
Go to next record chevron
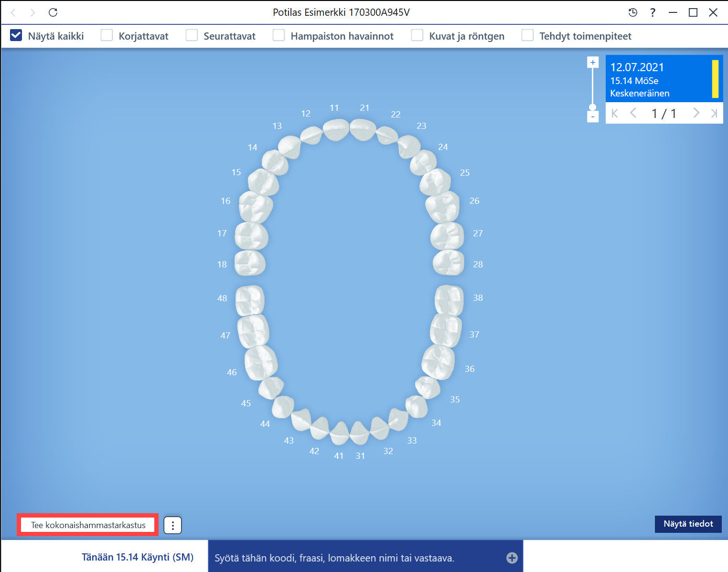click(x=696, y=113)
